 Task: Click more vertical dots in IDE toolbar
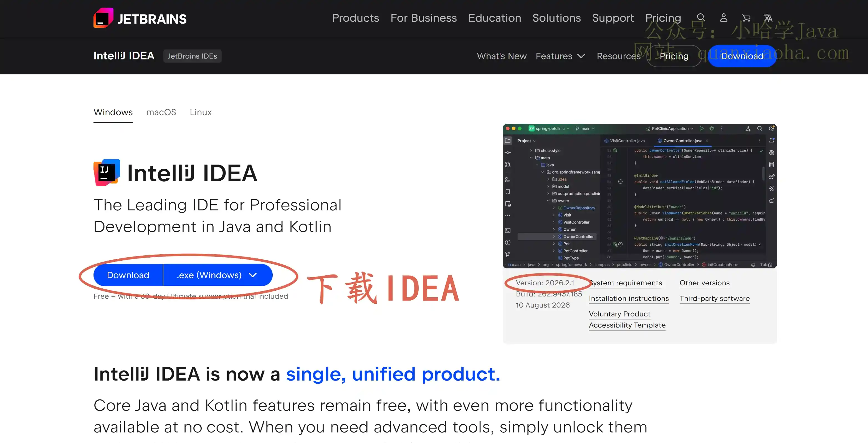coord(722,129)
